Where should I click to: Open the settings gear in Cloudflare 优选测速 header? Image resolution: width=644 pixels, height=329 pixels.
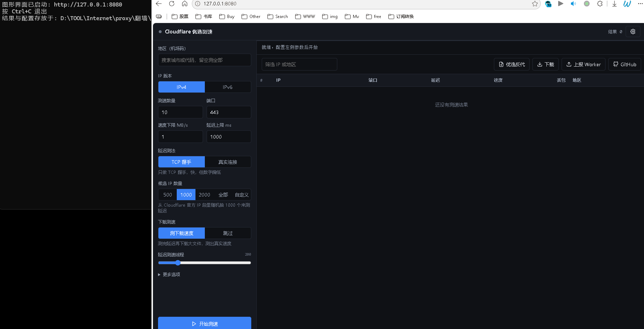tap(633, 32)
